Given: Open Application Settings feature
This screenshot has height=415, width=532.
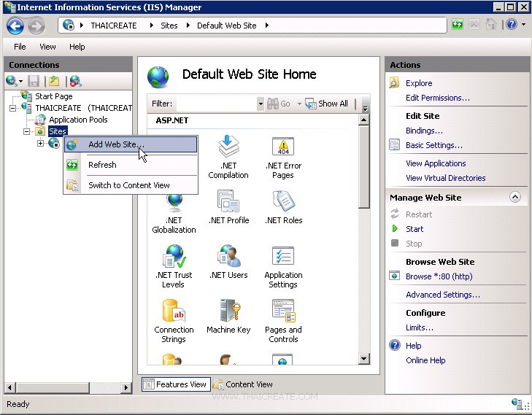Looking at the screenshot, I should click(283, 266).
